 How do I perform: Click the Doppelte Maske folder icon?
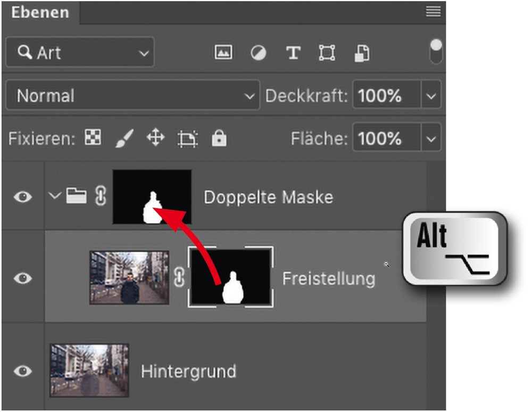[x=76, y=195]
